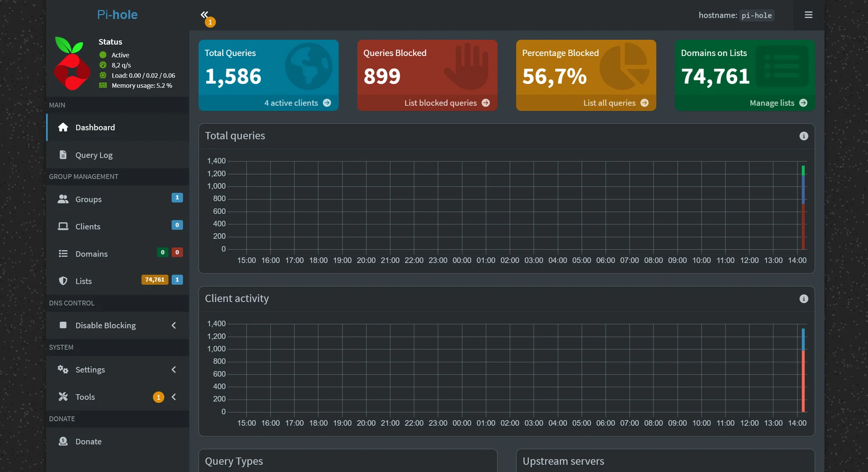Screen dimensions: 868x472
Task: Click the Donate icon in sidebar
Action: [63, 441]
